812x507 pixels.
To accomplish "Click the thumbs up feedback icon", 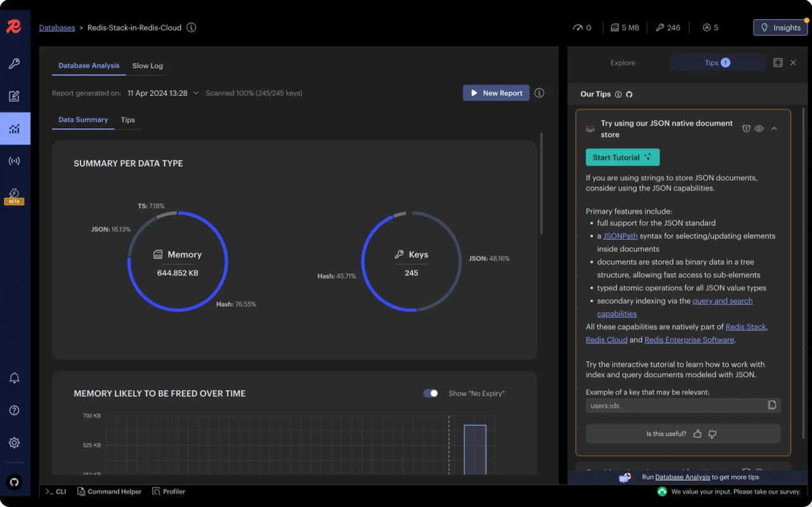I will tap(697, 434).
